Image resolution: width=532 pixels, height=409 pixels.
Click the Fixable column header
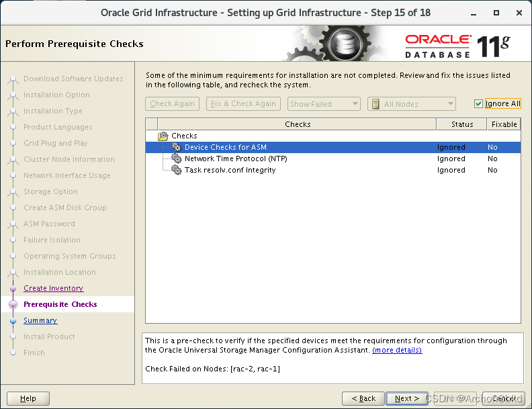(504, 124)
